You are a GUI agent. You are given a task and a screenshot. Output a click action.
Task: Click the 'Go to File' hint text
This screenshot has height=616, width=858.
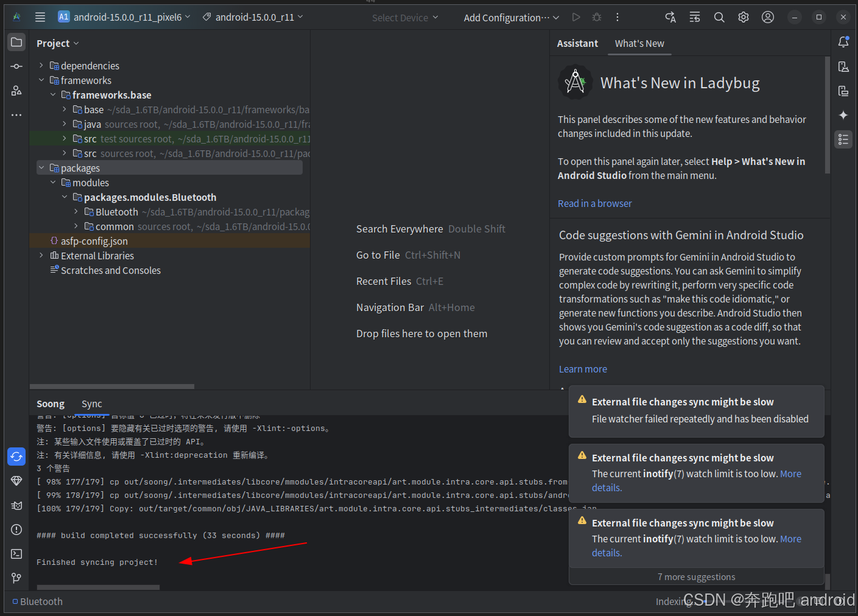378,255
